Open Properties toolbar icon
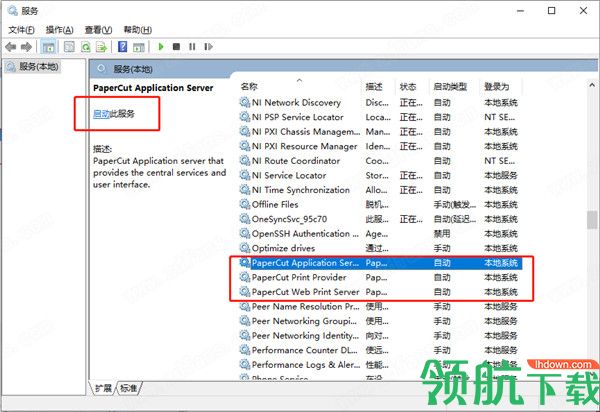Image resolution: width=600 pixels, height=412 pixels. pyautogui.click(x=69, y=47)
